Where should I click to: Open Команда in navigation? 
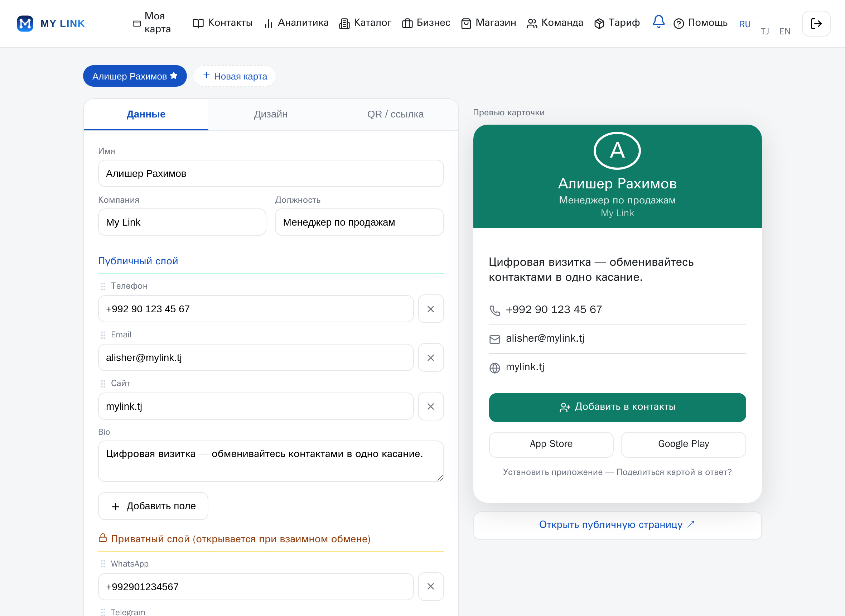555,23
